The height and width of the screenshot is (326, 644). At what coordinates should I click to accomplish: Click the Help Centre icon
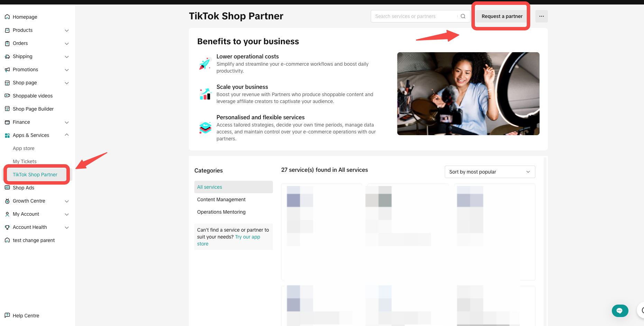click(x=7, y=315)
